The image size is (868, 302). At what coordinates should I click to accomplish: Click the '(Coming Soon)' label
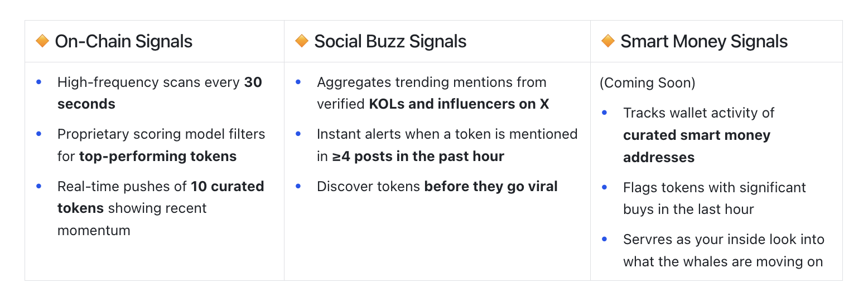pos(648,83)
